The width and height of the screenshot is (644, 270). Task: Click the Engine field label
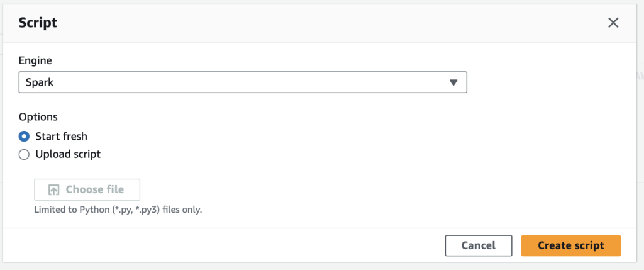(x=35, y=60)
